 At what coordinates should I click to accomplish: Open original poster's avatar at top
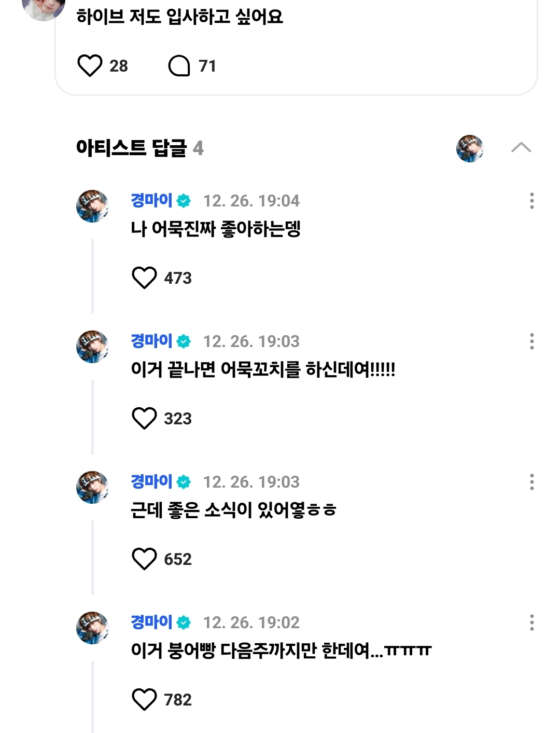[x=44, y=8]
